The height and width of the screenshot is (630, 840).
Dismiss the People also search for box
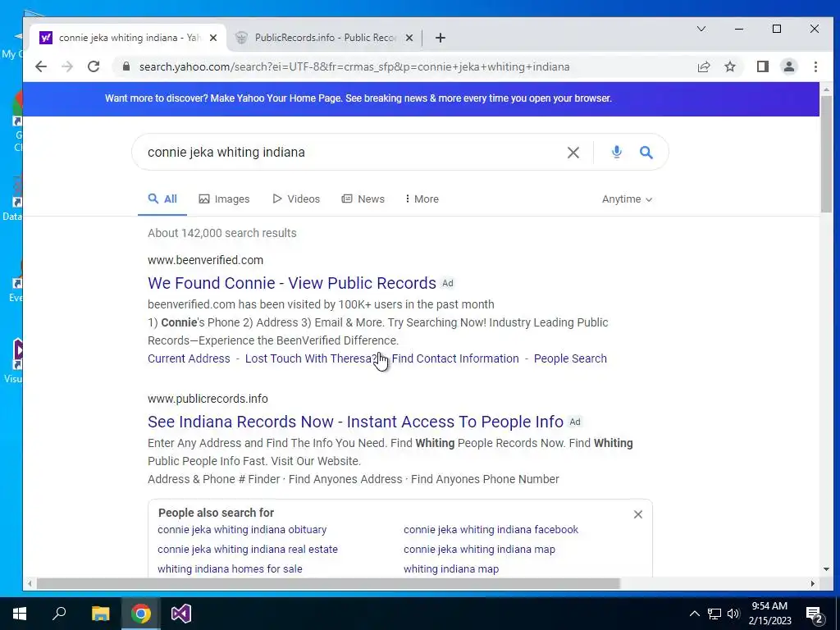pos(637,514)
